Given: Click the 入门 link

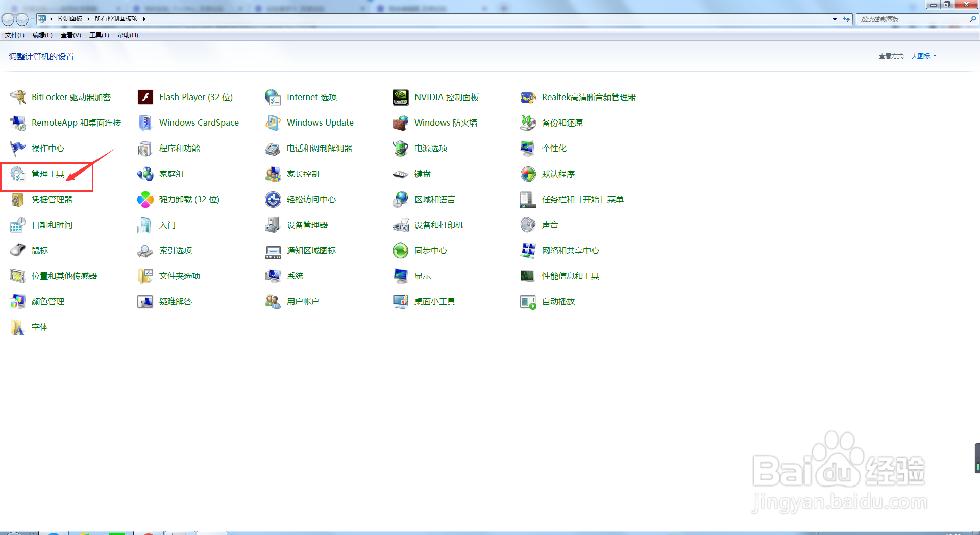Looking at the screenshot, I should (167, 225).
